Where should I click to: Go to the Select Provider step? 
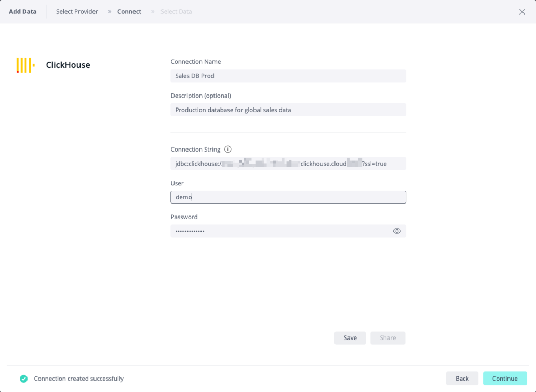tap(77, 11)
